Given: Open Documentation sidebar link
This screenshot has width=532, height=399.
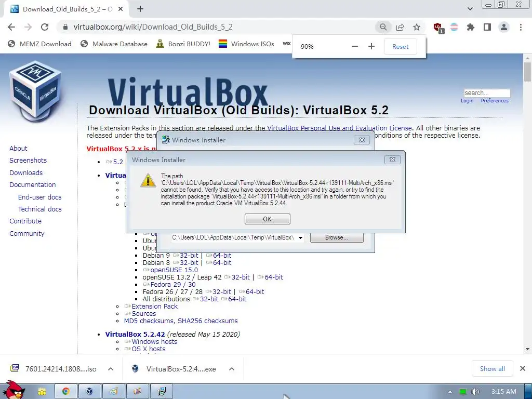Looking at the screenshot, I should pos(33,185).
